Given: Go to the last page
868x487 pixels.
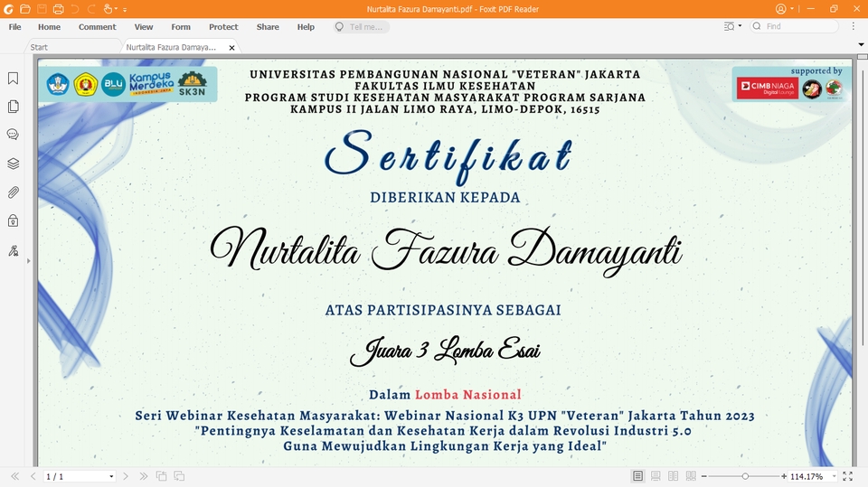Looking at the screenshot, I should tap(144, 476).
